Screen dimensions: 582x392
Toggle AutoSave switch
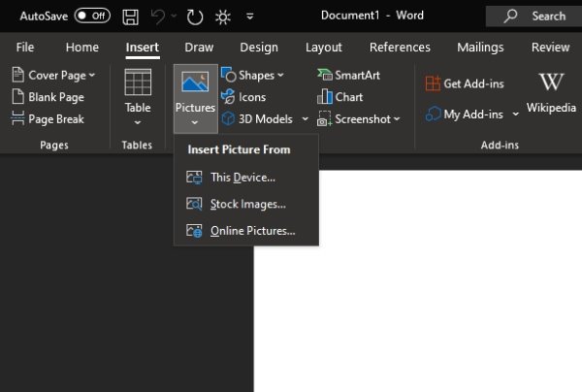coord(92,16)
